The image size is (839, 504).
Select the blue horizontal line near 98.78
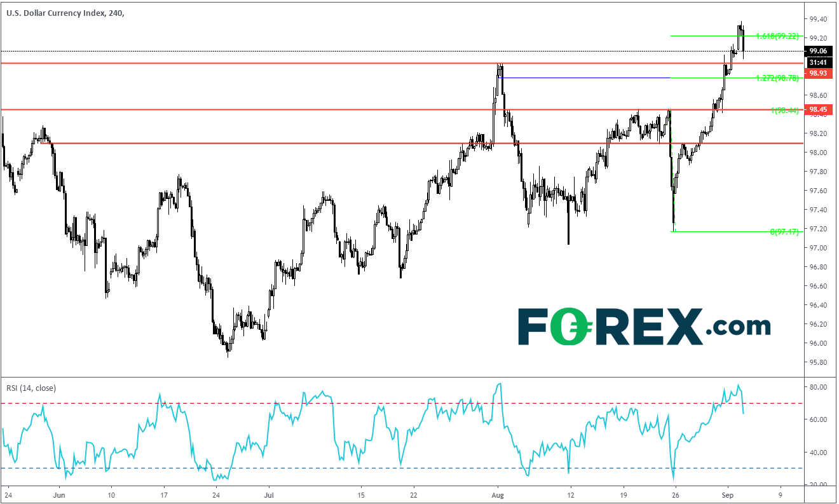tap(585, 78)
